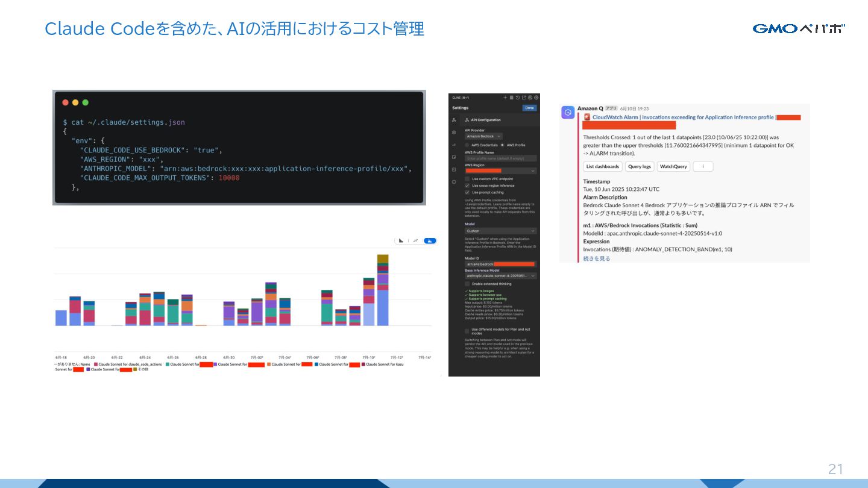Open the history icon in Cline header
868x488 pixels.
(x=518, y=97)
